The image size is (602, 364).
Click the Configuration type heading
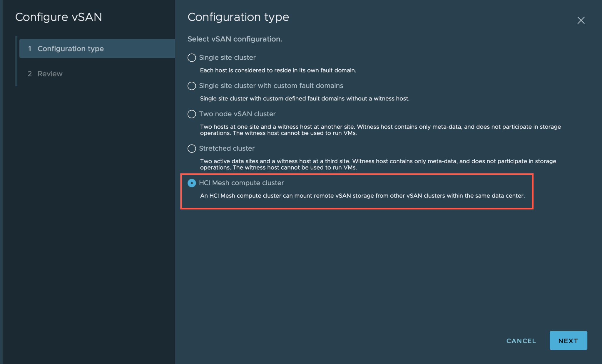pyautogui.click(x=238, y=17)
